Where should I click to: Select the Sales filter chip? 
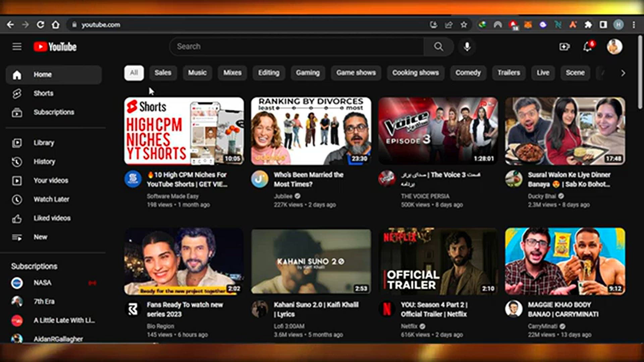tap(163, 73)
